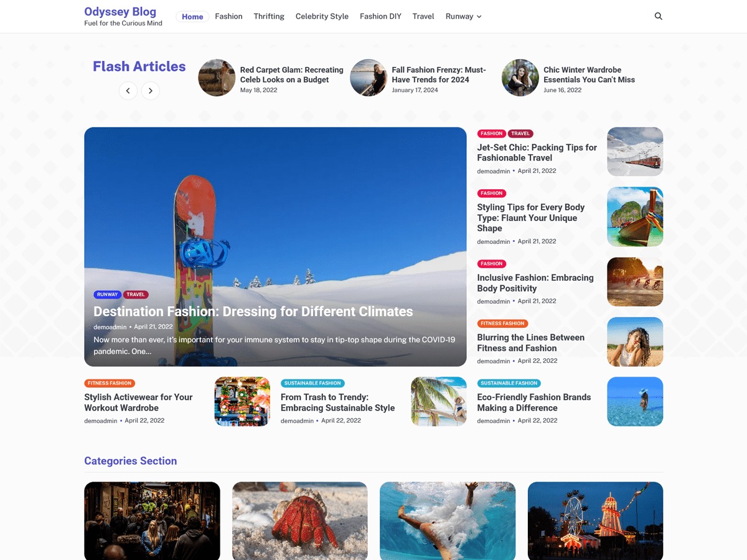Open the FITNESS FASHION category tag

click(x=110, y=383)
